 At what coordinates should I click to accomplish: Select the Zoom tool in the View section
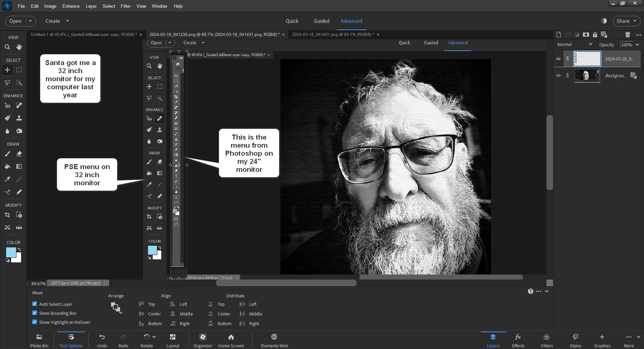[x=7, y=47]
